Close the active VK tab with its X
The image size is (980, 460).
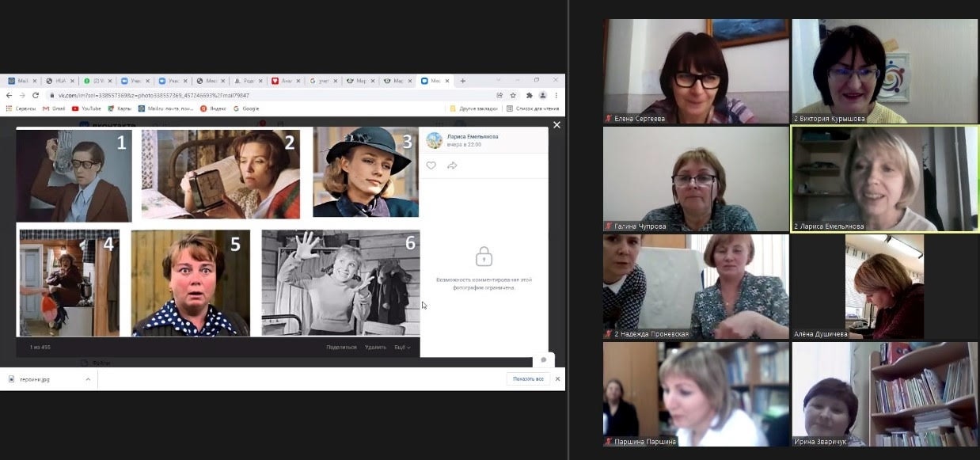[x=448, y=81]
